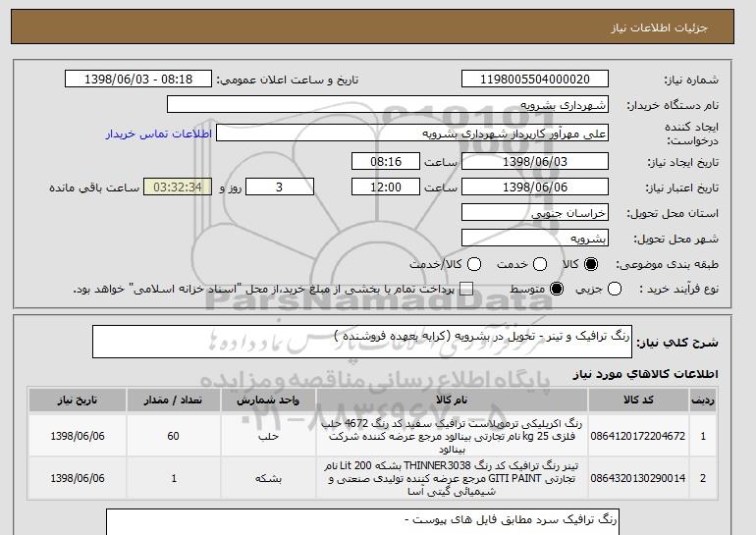Select the کالا/خدمت radio button
The image size is (756, 535).
click(474, 264)
